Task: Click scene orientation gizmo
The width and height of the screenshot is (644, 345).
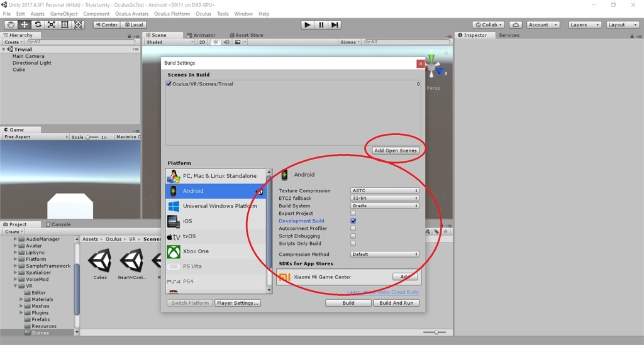Action: 432,68
